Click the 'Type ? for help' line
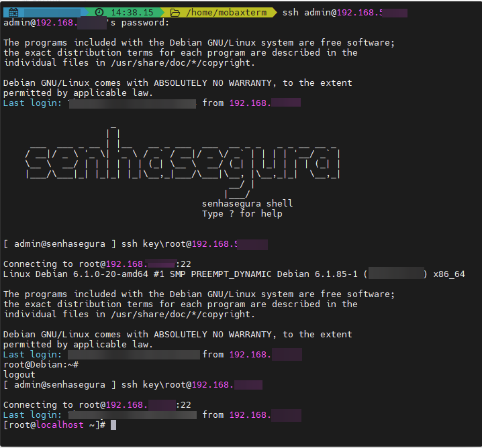Viewport: 482px width, 448px height. tap(242, 214)
